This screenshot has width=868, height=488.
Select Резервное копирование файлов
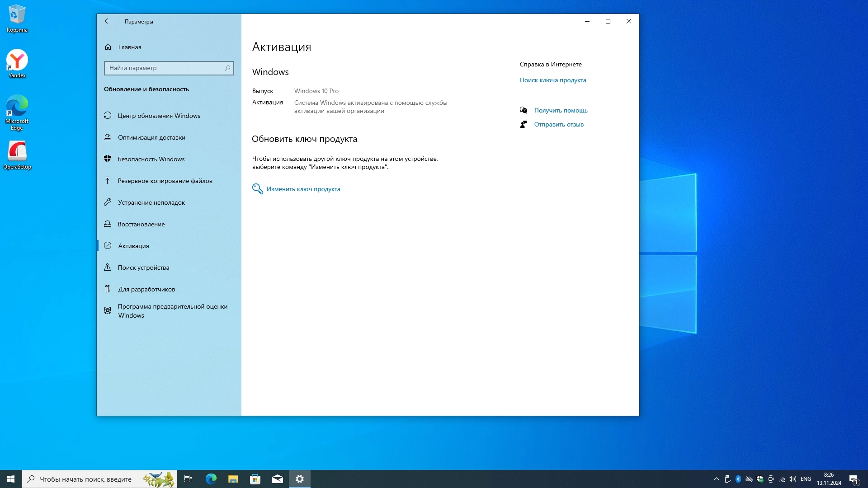[165, 181]
